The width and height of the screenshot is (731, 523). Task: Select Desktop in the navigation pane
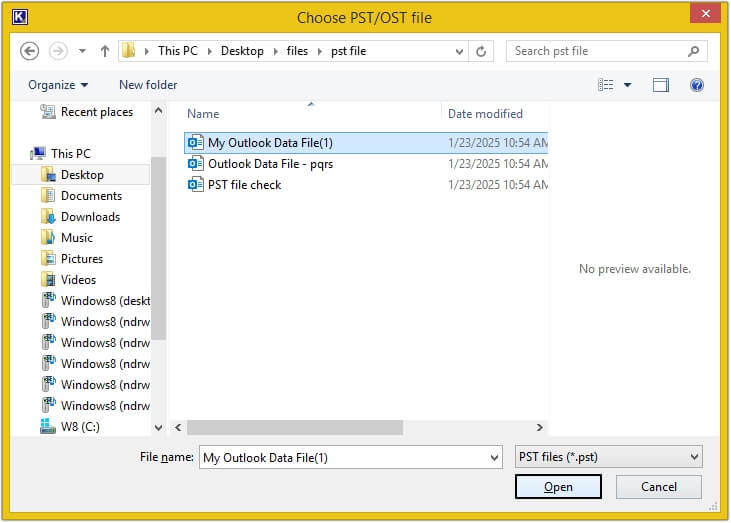pos(82,175)
